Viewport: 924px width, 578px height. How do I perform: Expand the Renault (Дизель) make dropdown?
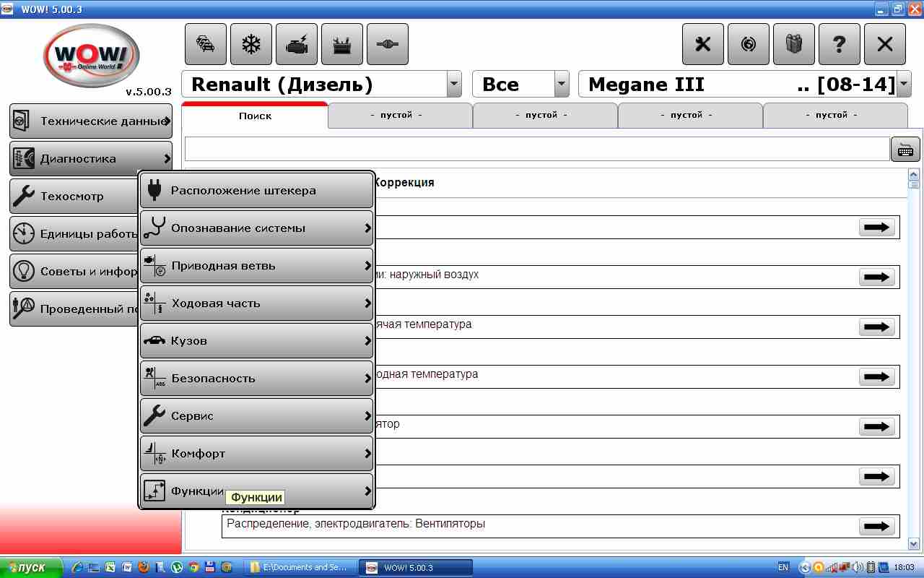point(454,85)
